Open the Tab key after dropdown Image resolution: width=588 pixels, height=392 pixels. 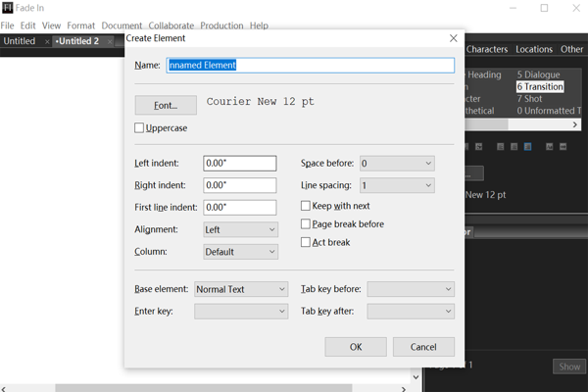410,312
